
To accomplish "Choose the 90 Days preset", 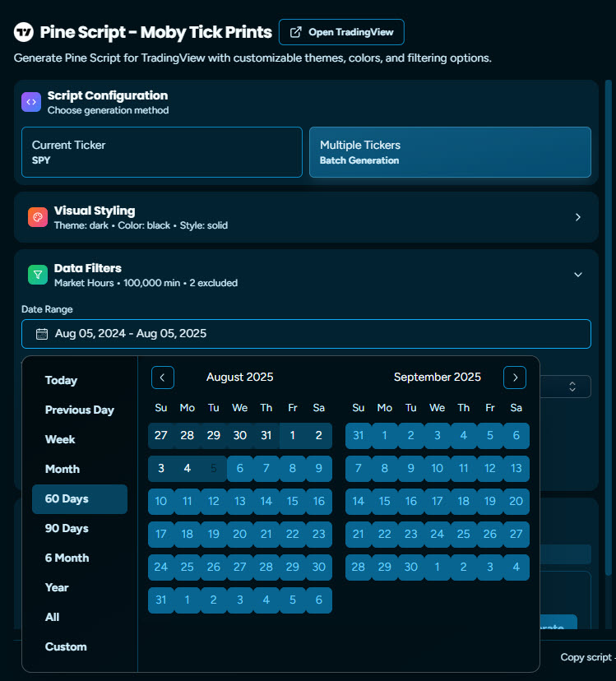I will pos(80,529).
